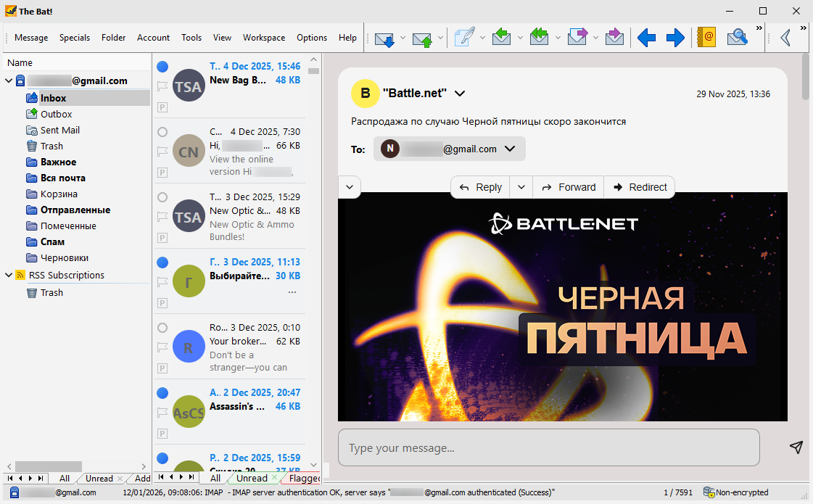813x504 pixels.
Task: Open the Folder menu
Action: 114,37
